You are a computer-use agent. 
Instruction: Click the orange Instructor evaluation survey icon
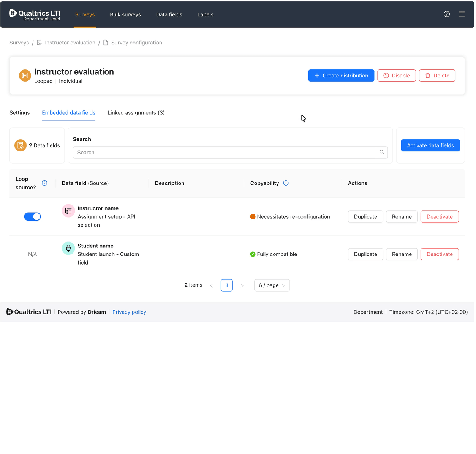25,76
